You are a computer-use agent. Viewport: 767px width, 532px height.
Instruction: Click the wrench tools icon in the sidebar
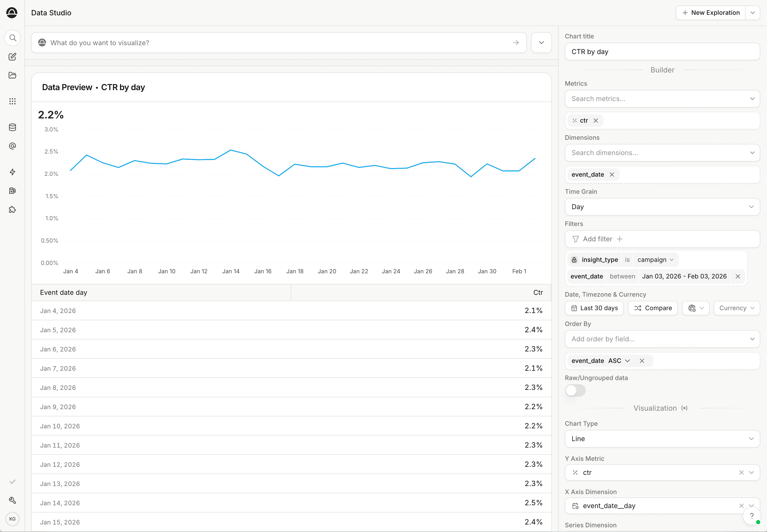click(x=12, y=500)
